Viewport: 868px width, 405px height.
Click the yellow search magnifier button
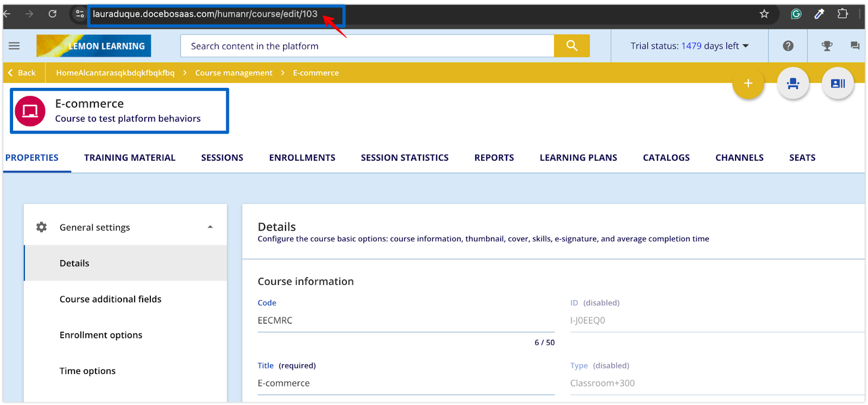tap(572, 46)
